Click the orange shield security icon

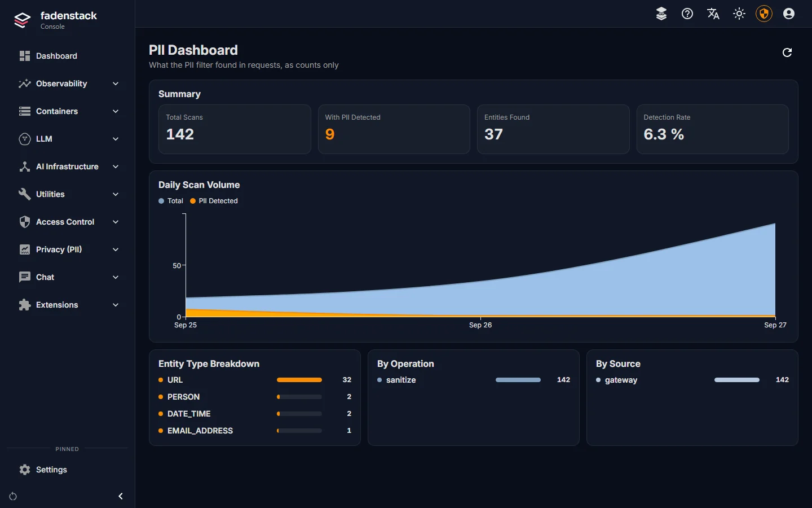pyautogui.click(x=764, y=14)
